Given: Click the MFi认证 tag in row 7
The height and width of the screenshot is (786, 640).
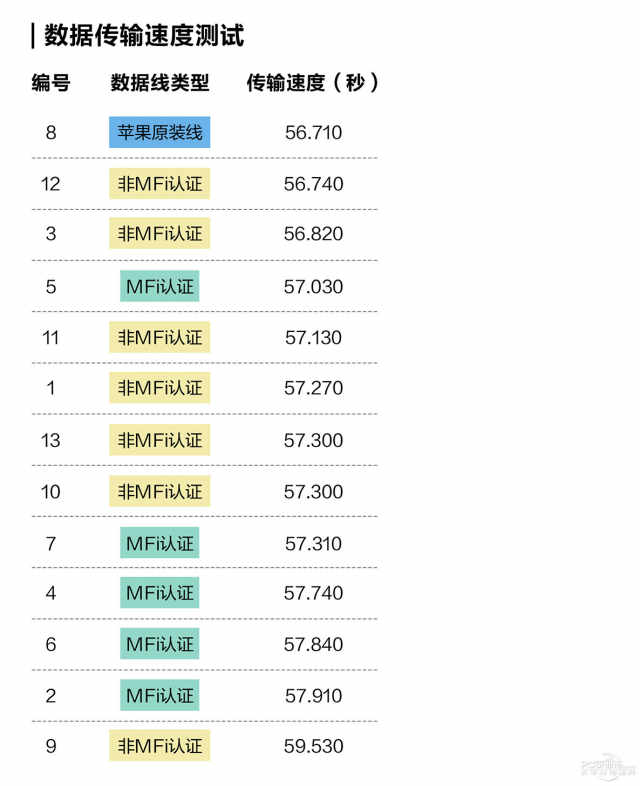Looking at the screenshot, I should [x=159, y=543].
